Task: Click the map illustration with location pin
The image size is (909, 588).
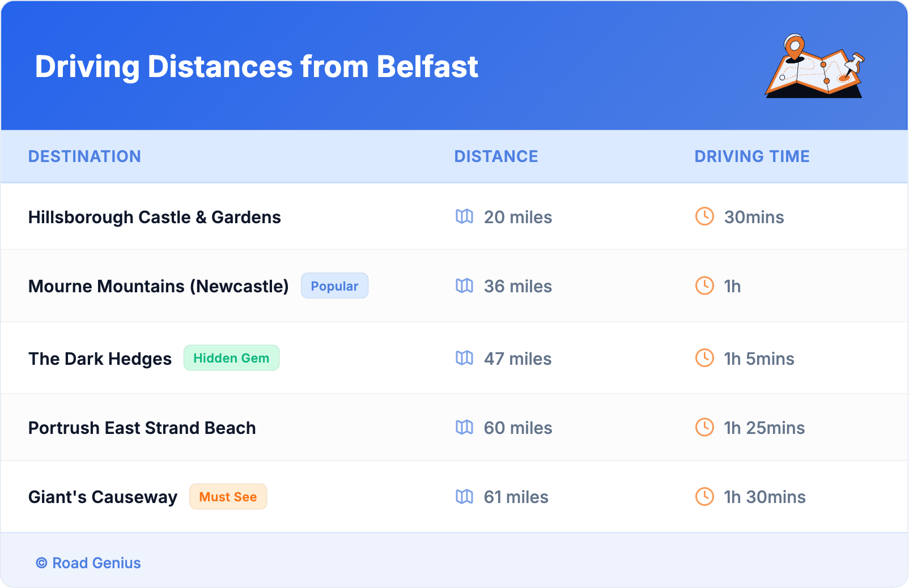Action: (x=815, y=66)
